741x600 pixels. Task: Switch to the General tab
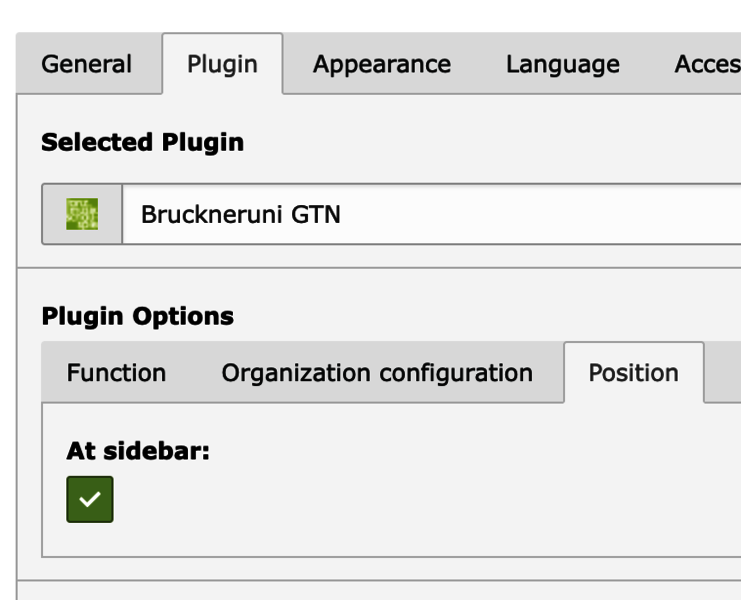click(x=86, y=64)
